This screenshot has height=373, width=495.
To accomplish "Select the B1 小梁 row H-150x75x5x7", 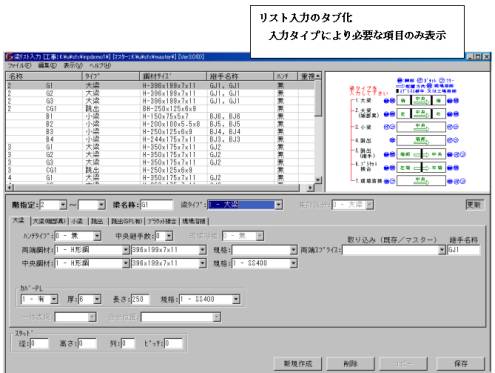I will (x=160, y=116).
